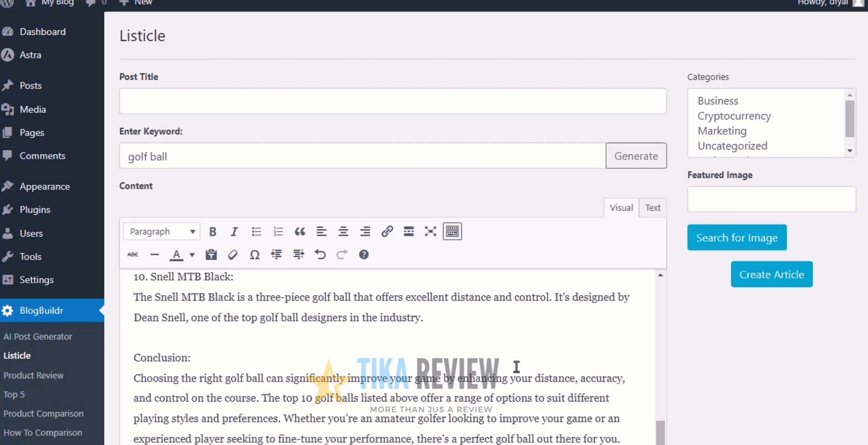Screen dimensions: 868x445
Task: Open the BlogBuildr sidebar menu
Action: pos(52,310)
